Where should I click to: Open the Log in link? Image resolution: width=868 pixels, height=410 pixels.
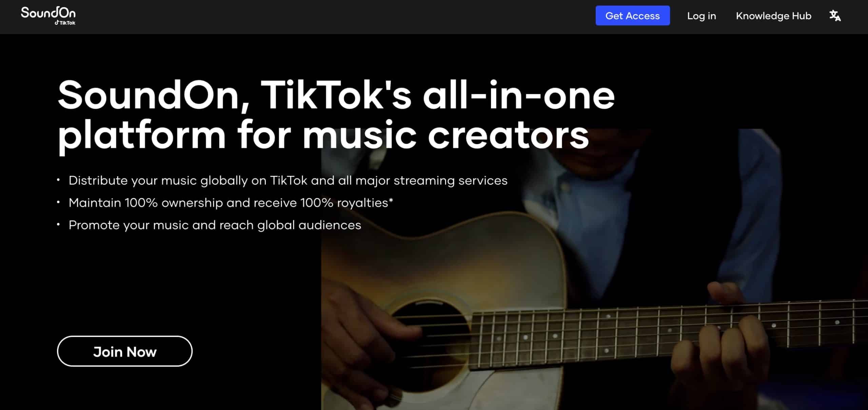click(701, 16)
